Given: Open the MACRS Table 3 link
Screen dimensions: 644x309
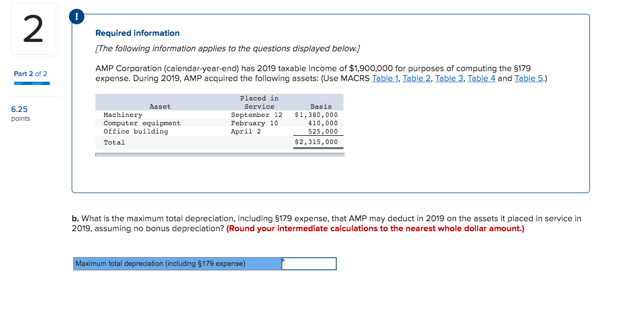Looking at the screenshot, I should tap(449, 78).
